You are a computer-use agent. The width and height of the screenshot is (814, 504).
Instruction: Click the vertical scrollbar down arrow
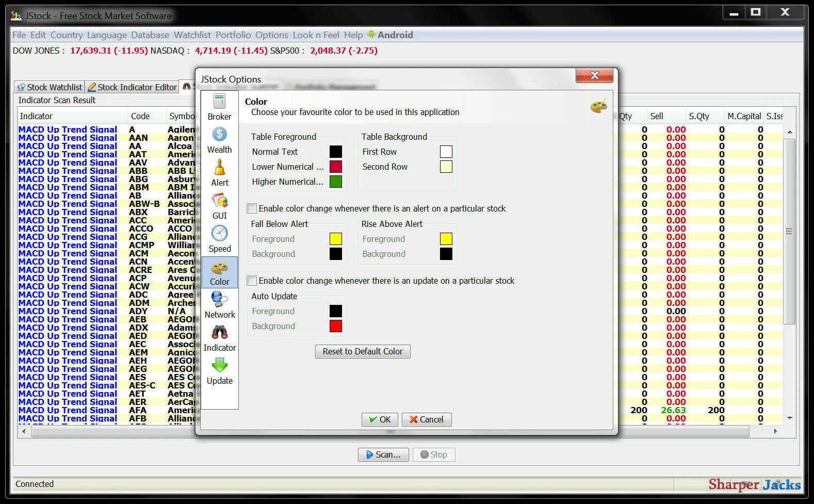[x=790, y=418]
